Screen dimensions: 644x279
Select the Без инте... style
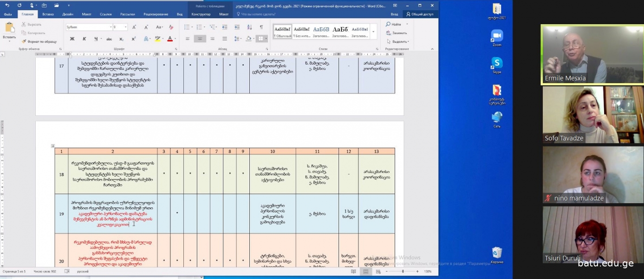[x=302, y=31]
